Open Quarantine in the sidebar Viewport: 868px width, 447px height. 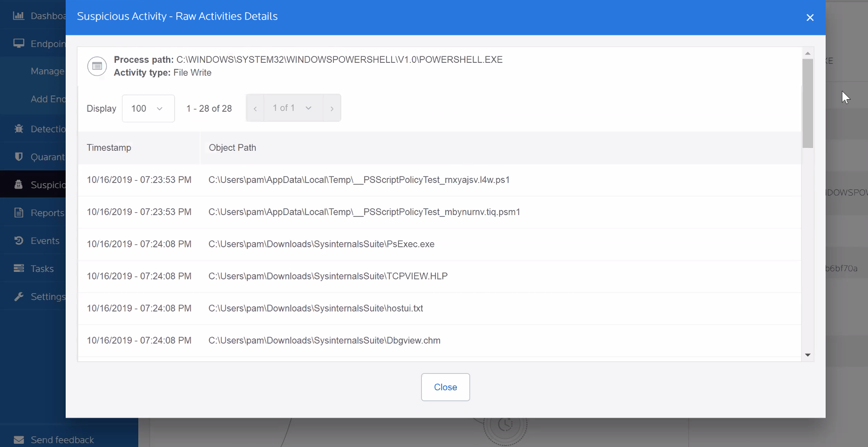click(48, 157)
